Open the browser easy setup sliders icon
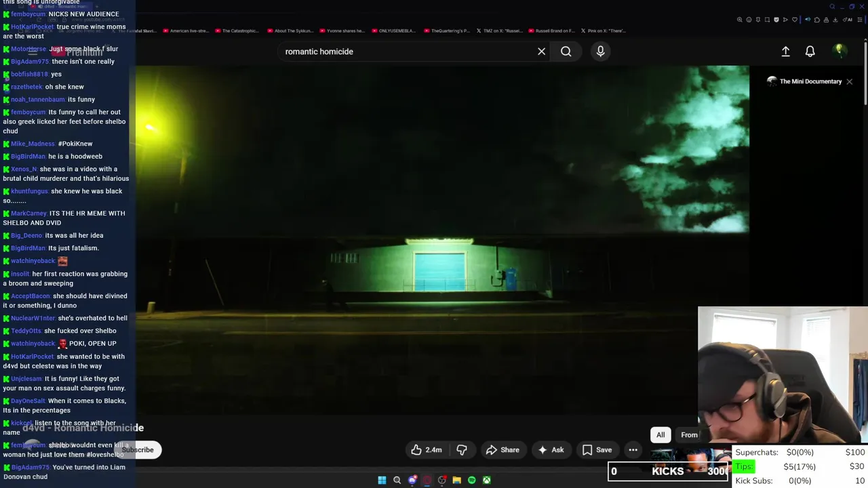 (860, 20)
